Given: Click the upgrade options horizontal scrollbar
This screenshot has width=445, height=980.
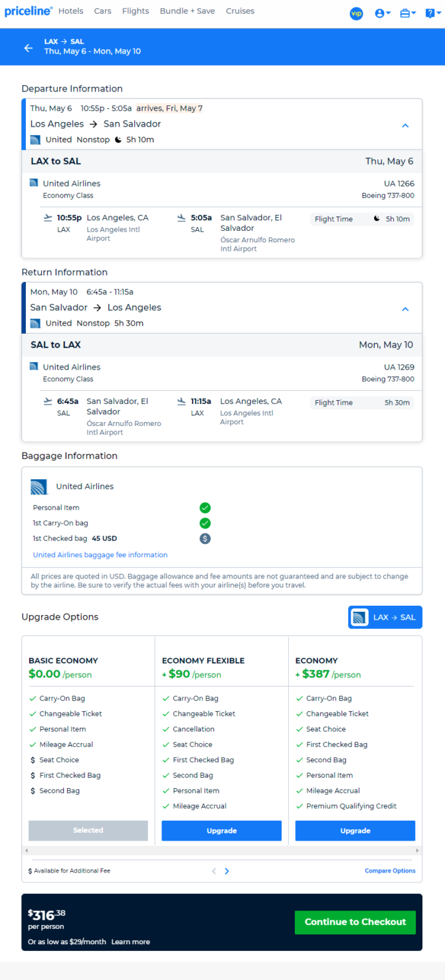Looking at the screenshot, I should click(x=222, y=850).
